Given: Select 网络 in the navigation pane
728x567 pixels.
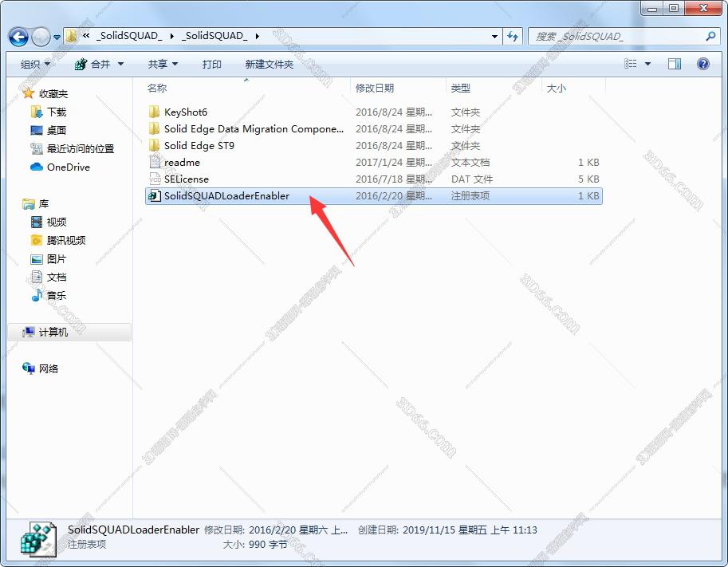Looking at the screenshot, I should (41, 368).
